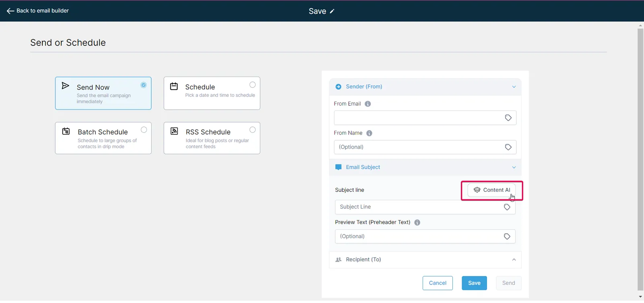Click the 'Save' campaign title text
This screenshot has height=303, width=644.
317,11
